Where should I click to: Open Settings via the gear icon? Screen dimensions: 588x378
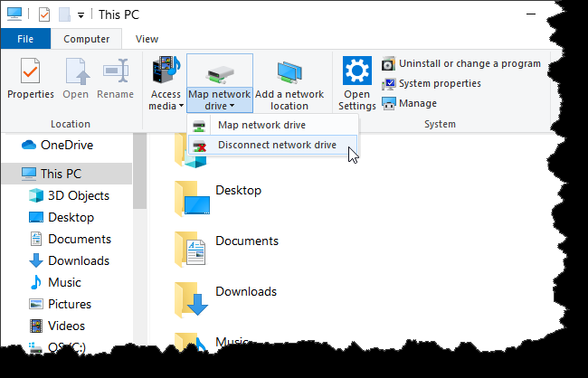357,71
